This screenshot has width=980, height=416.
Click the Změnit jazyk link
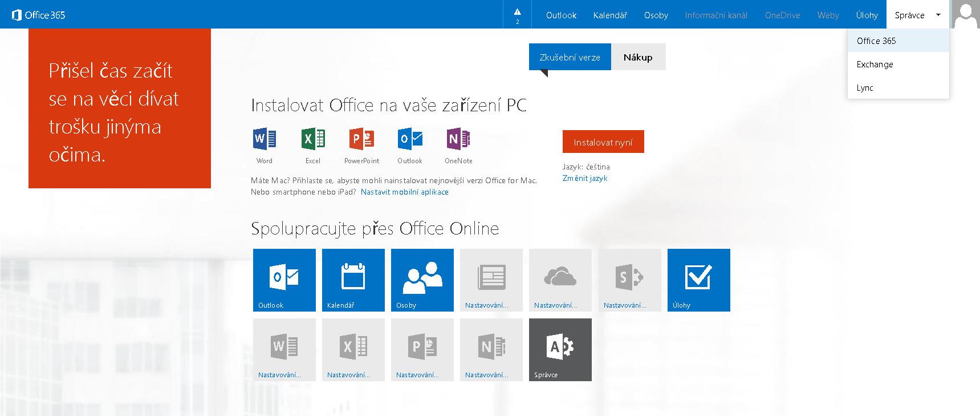[x=585, y=178]
